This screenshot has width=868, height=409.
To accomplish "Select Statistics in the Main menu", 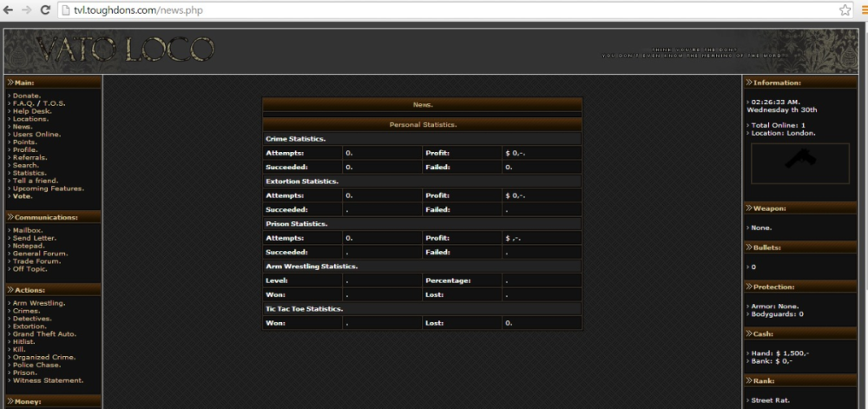I will click(x=30, y=173).
